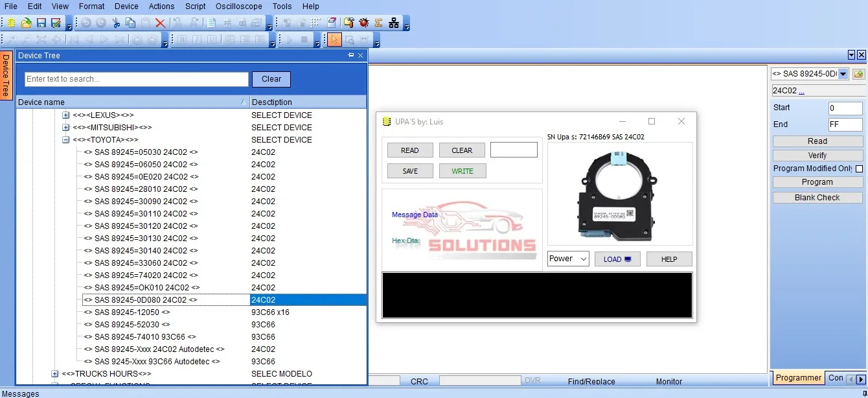
Task: Open the Oscilloscope menu
Action: 238,6
